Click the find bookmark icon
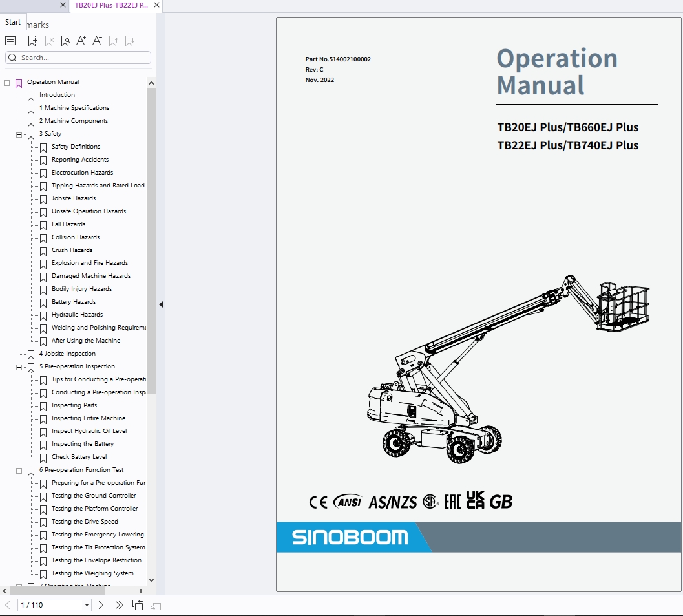683x616 pixels. coord(65,41)
